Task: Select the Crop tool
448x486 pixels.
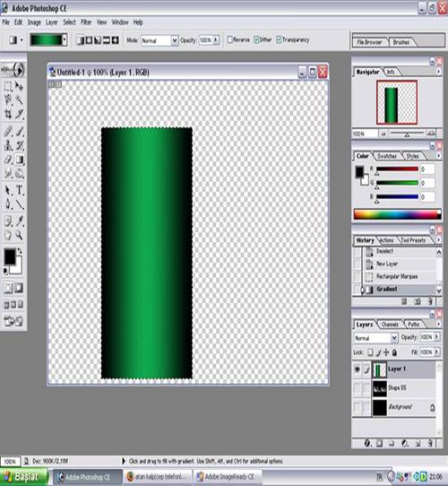Action: pos(8,114)
